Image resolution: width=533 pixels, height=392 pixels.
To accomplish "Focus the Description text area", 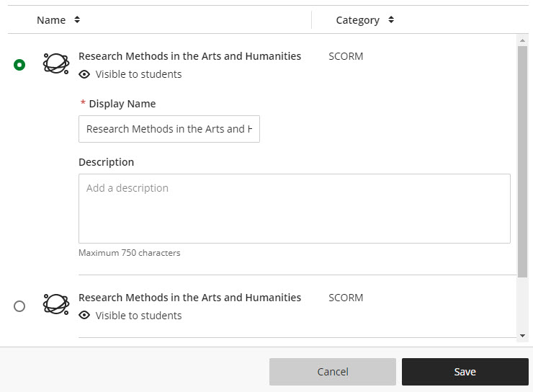I will click(x=294, y=208).
